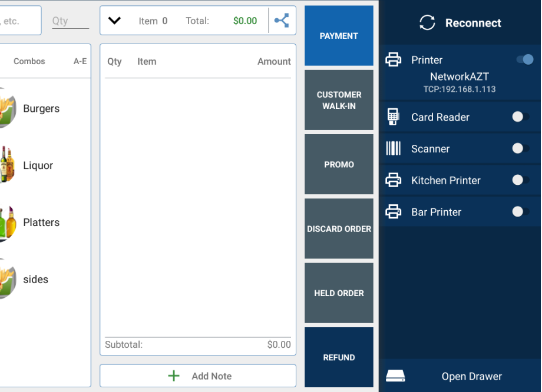Turn on the Scanner toggle
The width and height of the screenshot is (542, 392).
[x=520, y=149]
